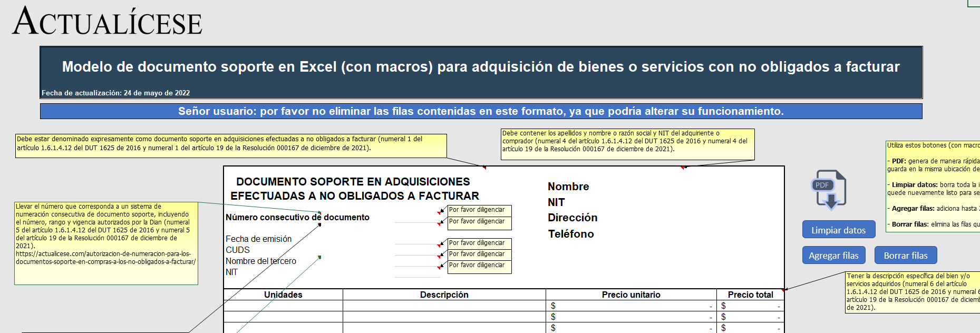Select the 'Limpiar datos: borra toda la' note line
The height and width of the screenshot is (333, 980).
(933, 189)
